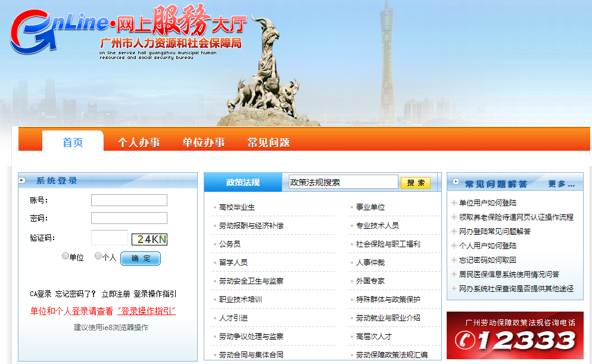Open FAQ 网办登陆常见问题解答

[x=494, y=232]
